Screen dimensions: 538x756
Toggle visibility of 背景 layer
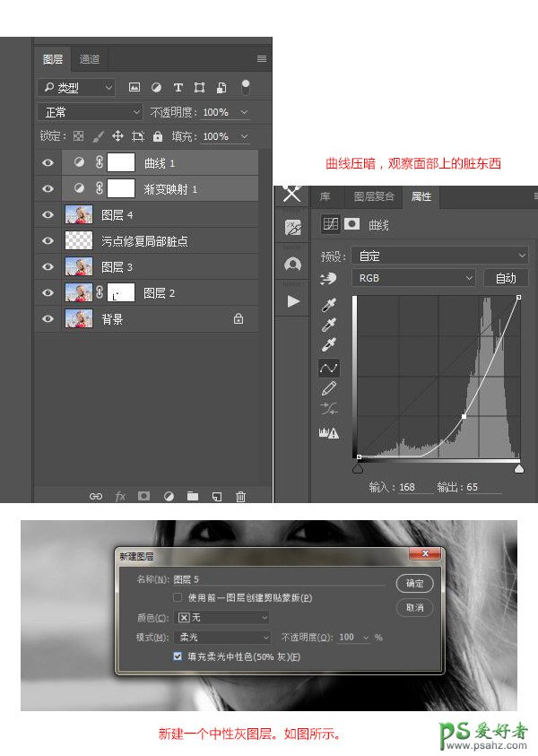(48, 318)
